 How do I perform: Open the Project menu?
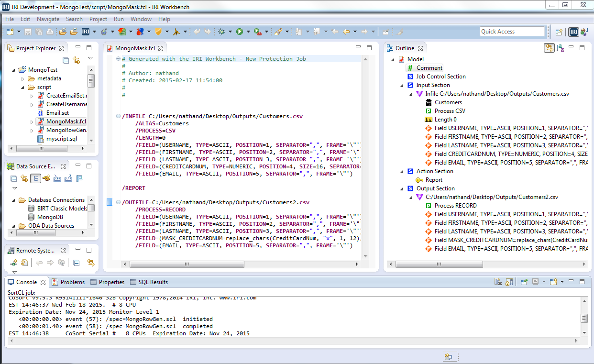[98, 19]
